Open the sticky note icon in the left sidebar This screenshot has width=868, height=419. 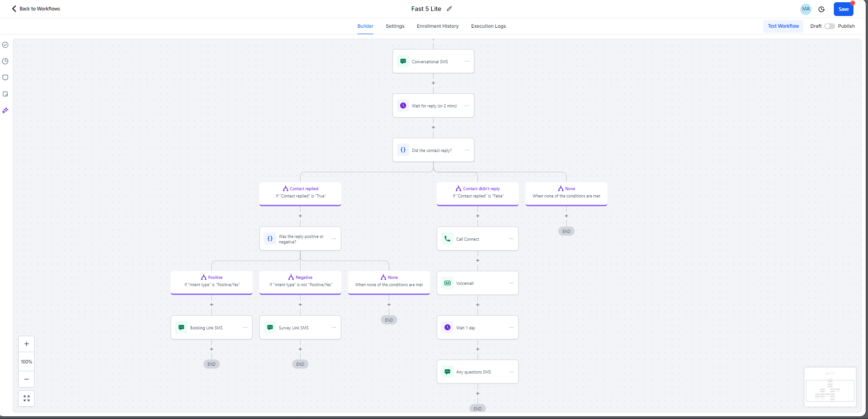pos(5,94)
